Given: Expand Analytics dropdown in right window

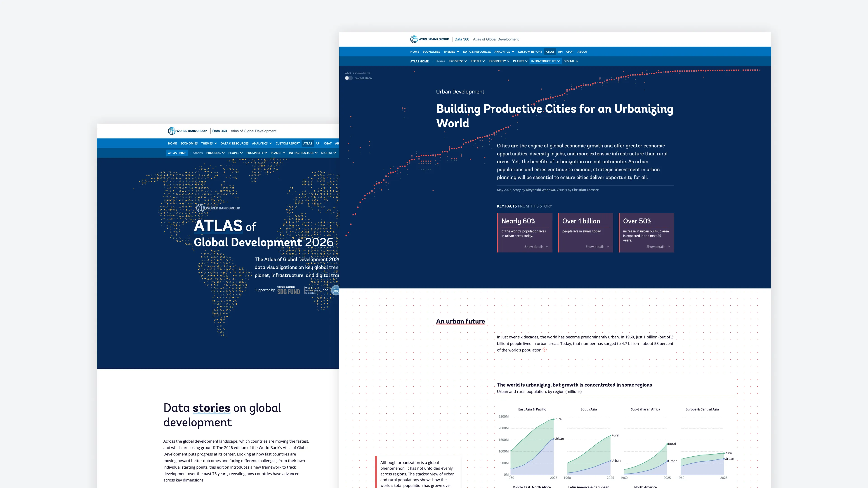Looking at the screenshot, I should tap(504, 52).
